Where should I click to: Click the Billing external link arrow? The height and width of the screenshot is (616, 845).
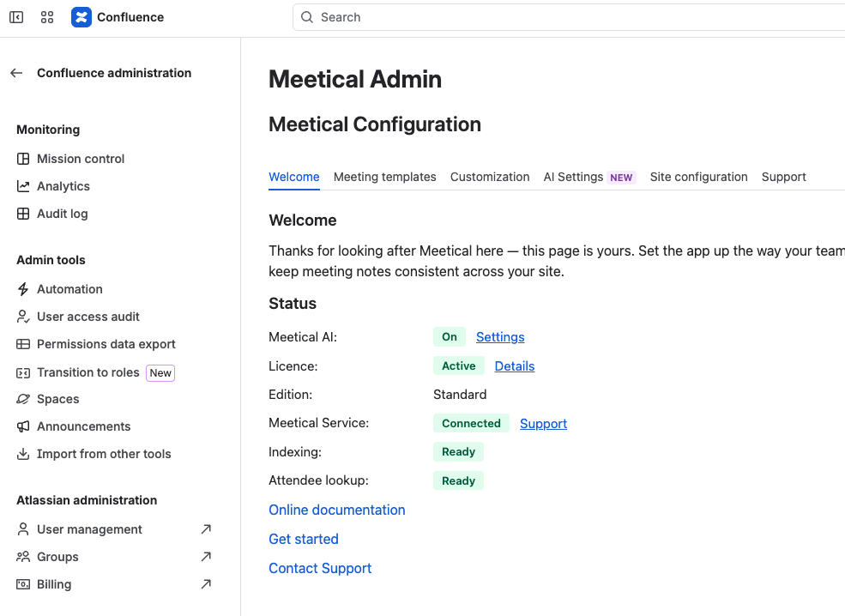pos(206,584)
